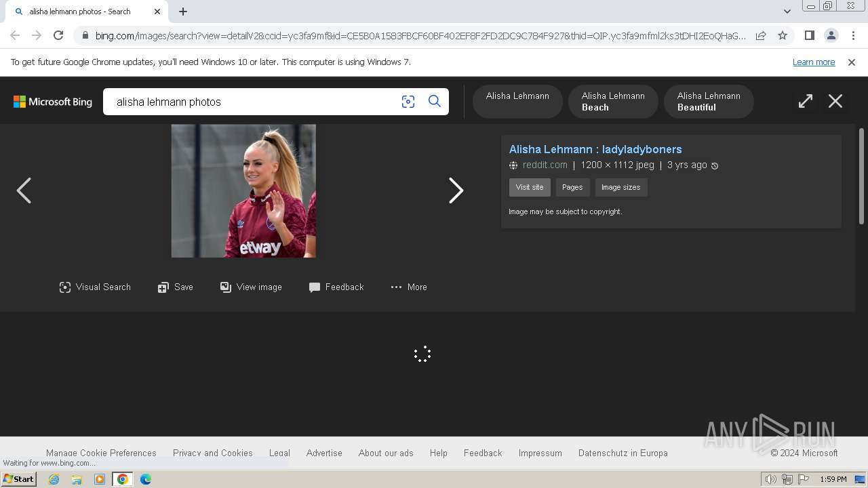Viewport: 868px width, 488px height.
Task: Click the history icon next to 3 yrs ago
Action: [715, 165]
